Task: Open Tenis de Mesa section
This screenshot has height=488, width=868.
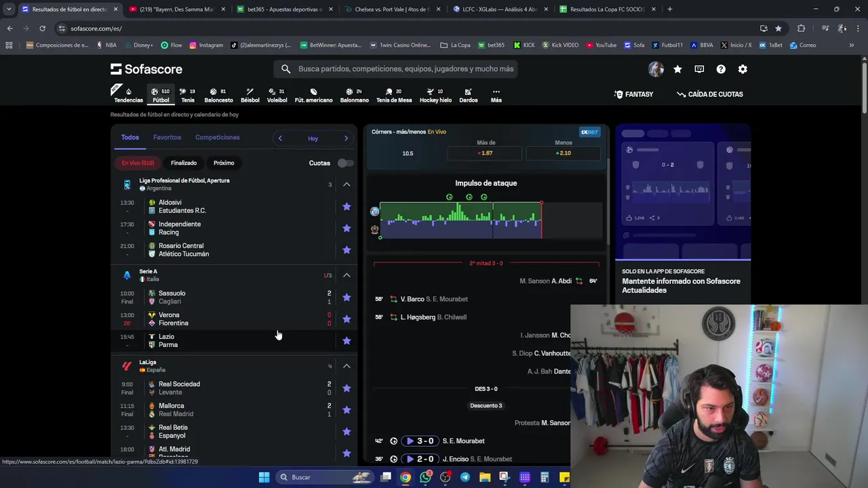Action: click(x=394, y=95)
